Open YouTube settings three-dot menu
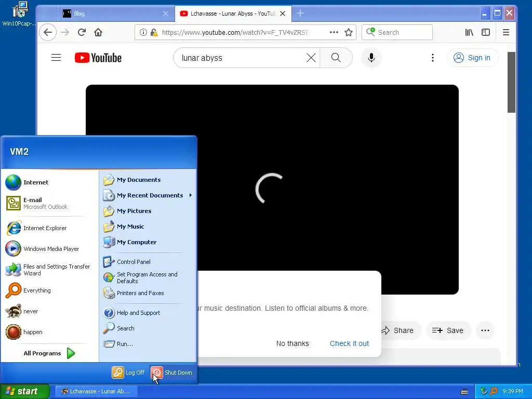Viewport: 532px width, 399px height. click(433, 58)
